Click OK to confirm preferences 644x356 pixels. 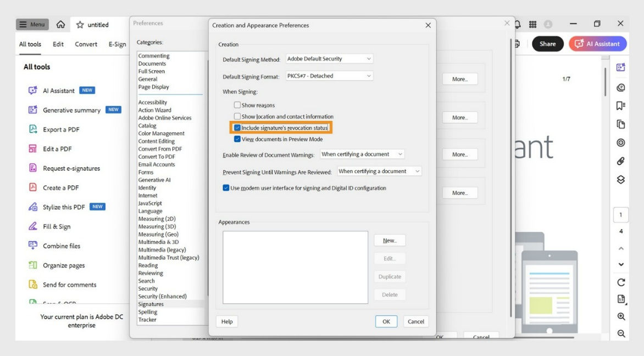click(386, 321)
